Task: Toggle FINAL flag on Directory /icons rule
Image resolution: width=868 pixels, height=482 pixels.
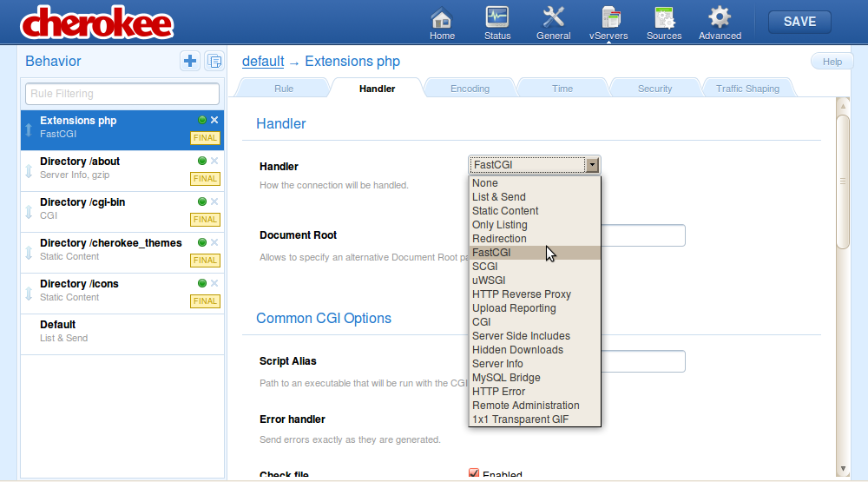Action: point(205,300)
